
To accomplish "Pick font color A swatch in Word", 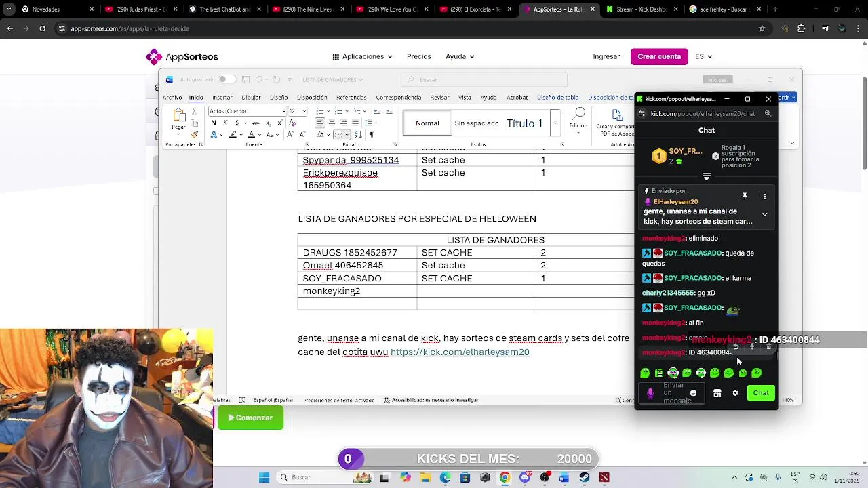I will (252, 134).
